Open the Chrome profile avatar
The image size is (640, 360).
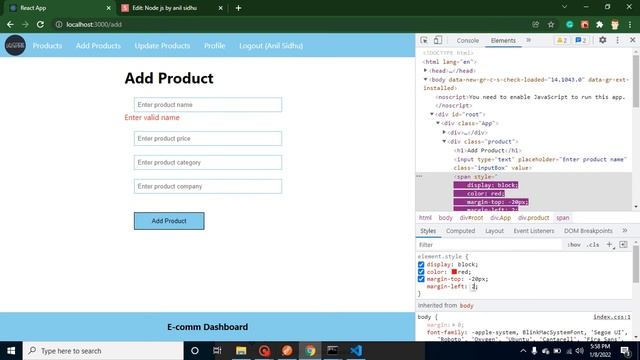pyautogui.click(x=615, y=24)
